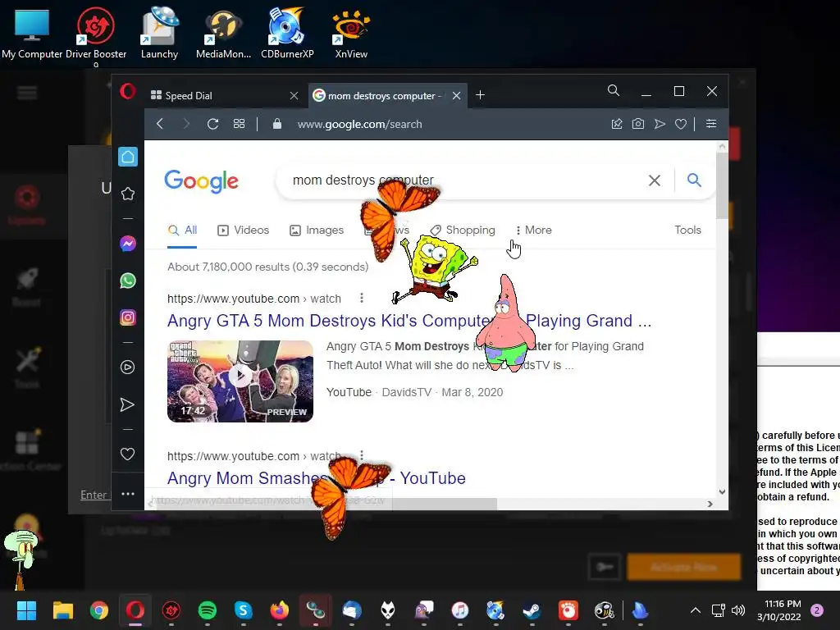
Task: Open Easy Setup menu icon
Action: point(711,124)
